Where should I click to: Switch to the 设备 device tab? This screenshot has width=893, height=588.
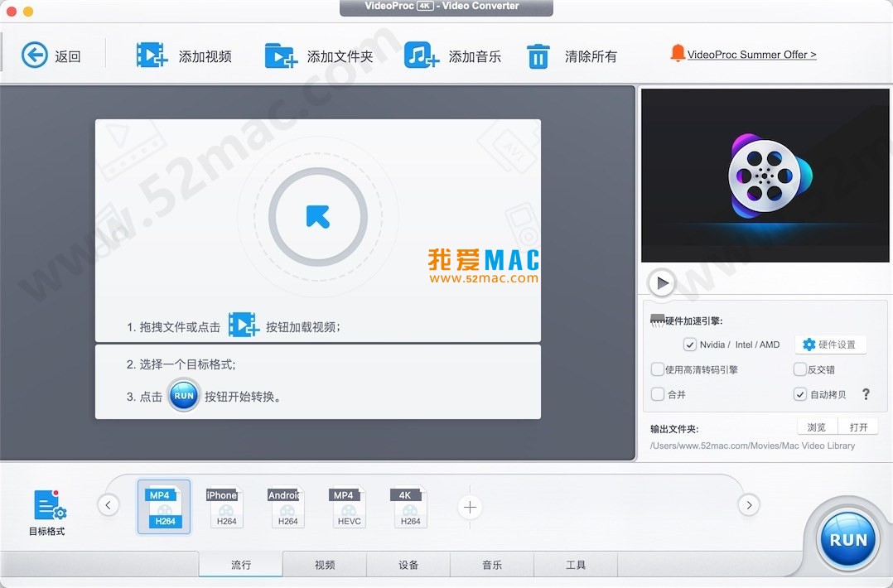pyautogui.click(x=408, y=565)
